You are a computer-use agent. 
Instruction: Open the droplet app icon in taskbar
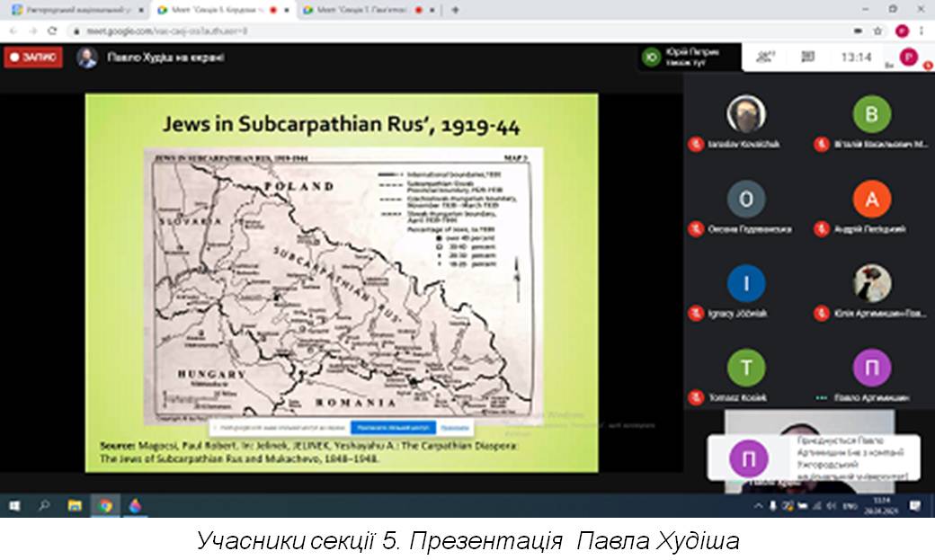(136, 506)
